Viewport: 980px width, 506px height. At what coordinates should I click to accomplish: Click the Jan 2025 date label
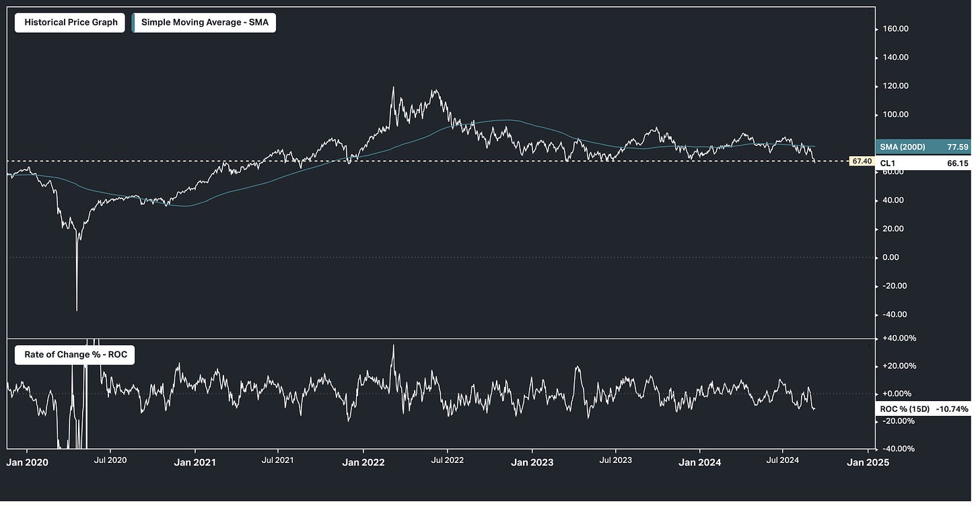coord(868,462)
